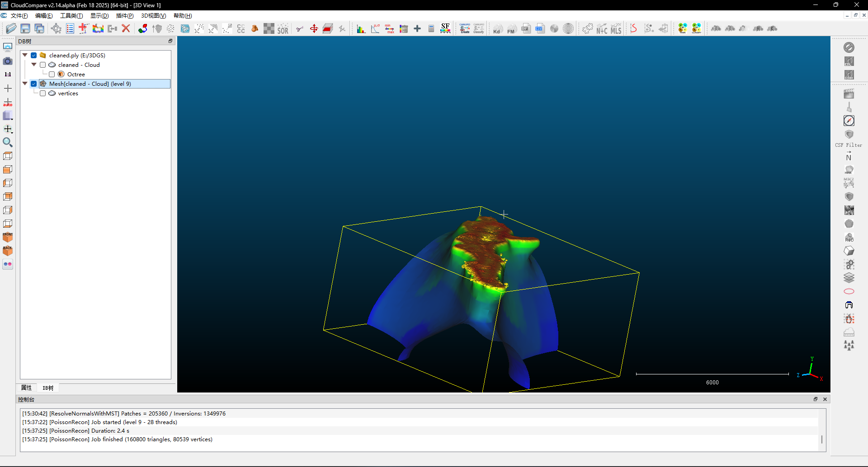Click the red X delete icon
The image size is (868, 467).
(x=126, y=28)
